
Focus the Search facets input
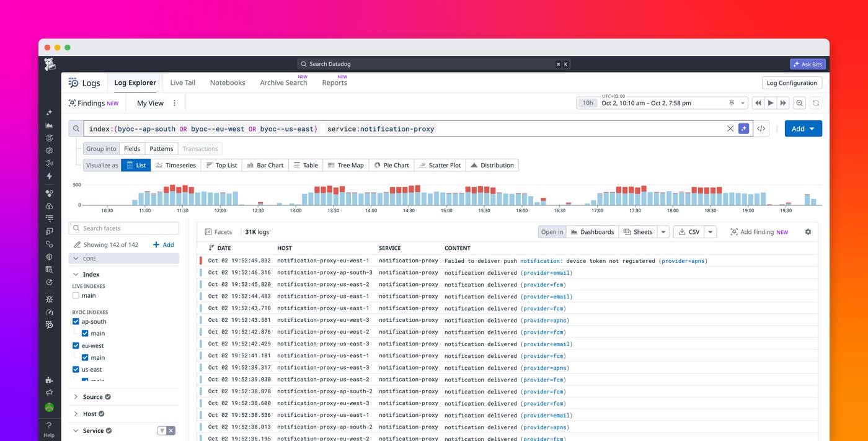pos(123,228)
